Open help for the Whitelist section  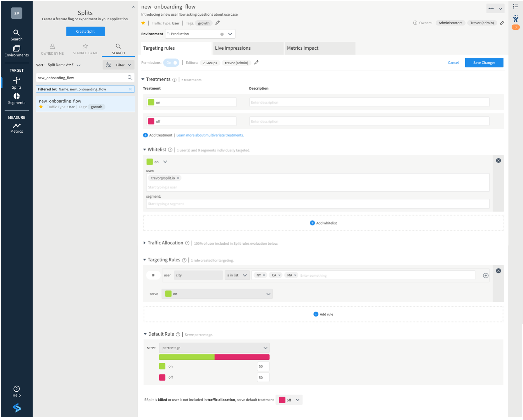[170, 150]
